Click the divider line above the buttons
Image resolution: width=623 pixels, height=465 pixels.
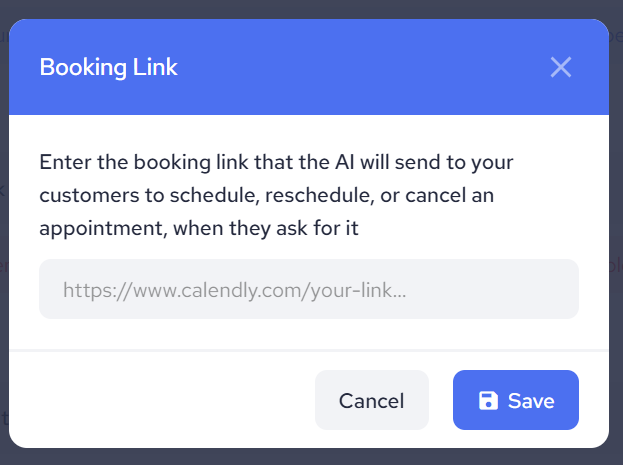(x=308, y=351)
